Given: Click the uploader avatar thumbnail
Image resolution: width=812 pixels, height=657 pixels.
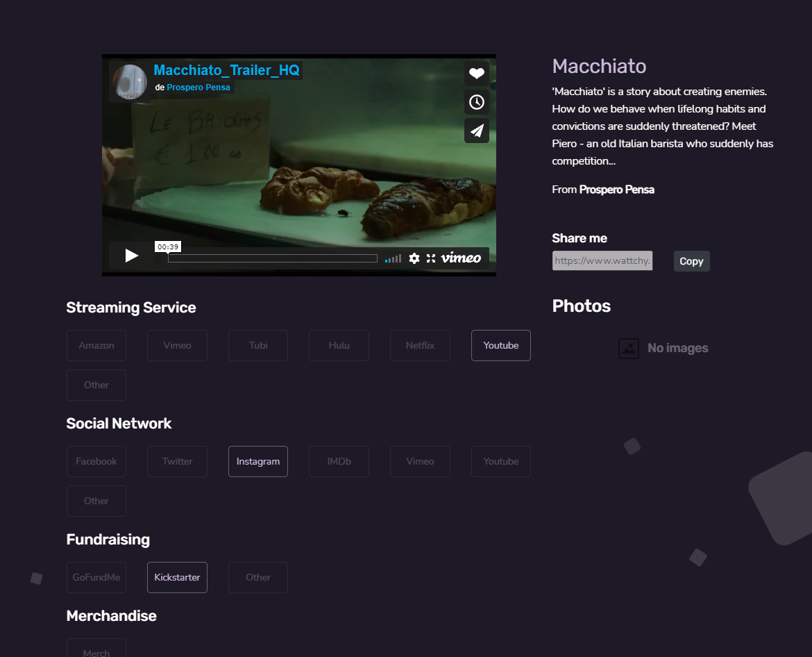Looking at the screenshot, I should (130, 83).
